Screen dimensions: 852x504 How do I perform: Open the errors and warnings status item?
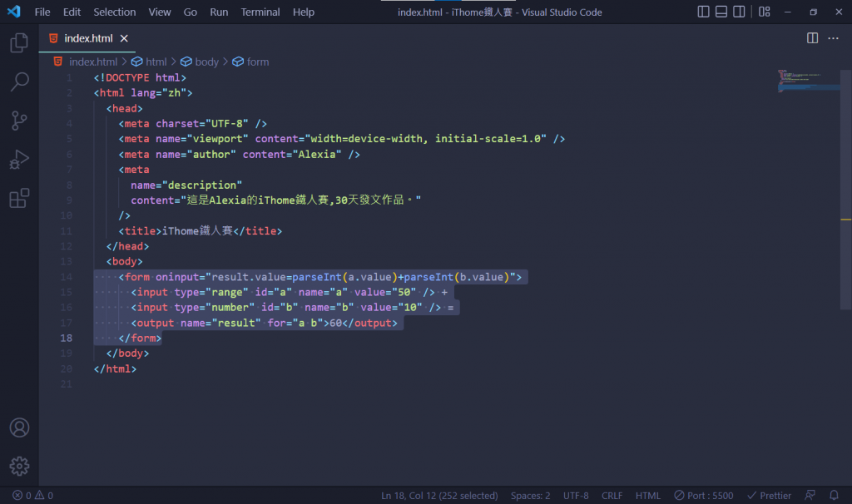click(x=32, y=496)
